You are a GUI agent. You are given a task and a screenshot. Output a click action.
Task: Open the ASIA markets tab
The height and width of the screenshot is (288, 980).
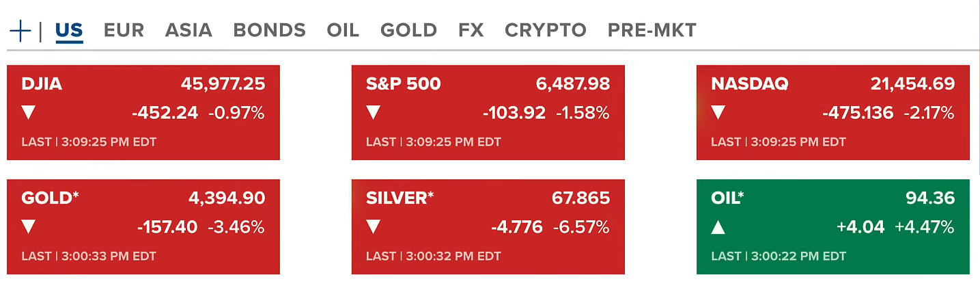188,30
